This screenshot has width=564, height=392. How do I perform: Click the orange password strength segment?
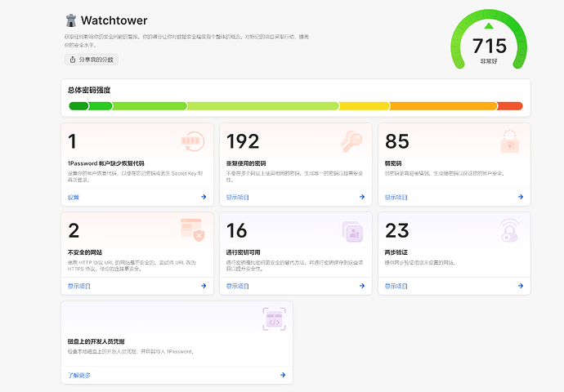(443, 106)
